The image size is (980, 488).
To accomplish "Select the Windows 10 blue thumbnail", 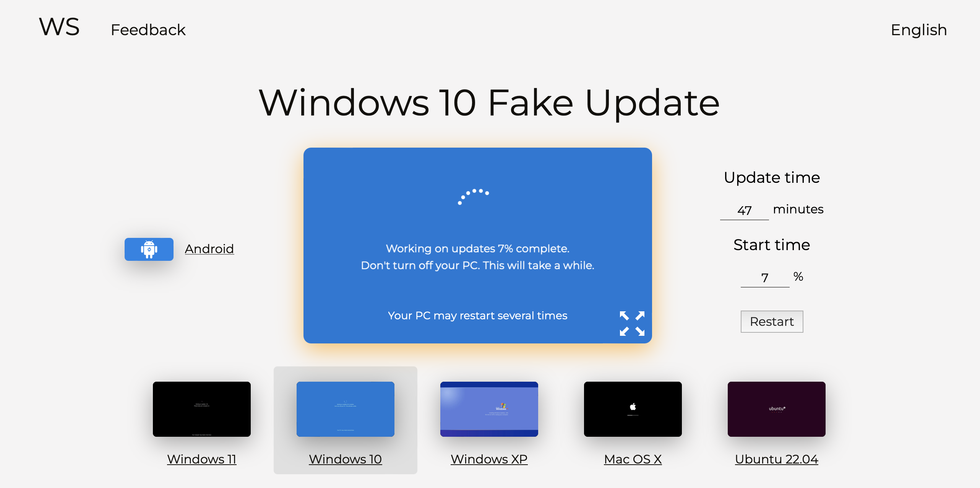I will pyautogui.click(x=345, y=409).
